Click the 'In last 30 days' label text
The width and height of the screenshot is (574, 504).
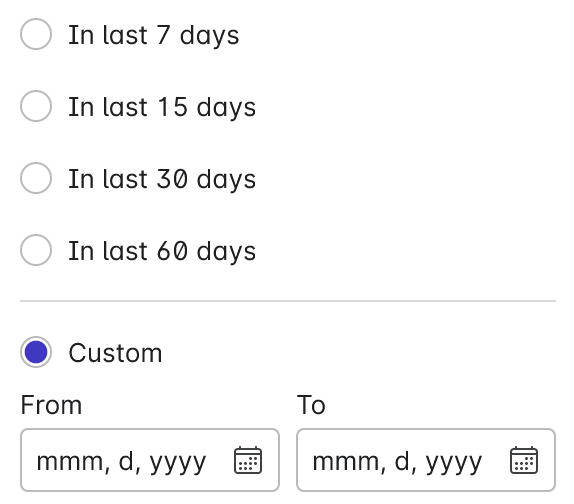[x=162, y=180]
